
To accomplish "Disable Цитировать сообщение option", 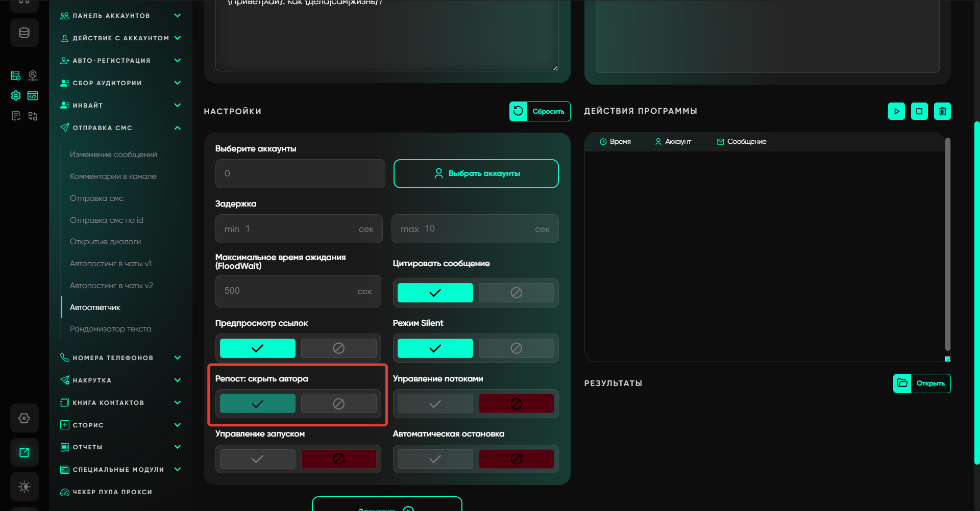I will coord(516,293).
